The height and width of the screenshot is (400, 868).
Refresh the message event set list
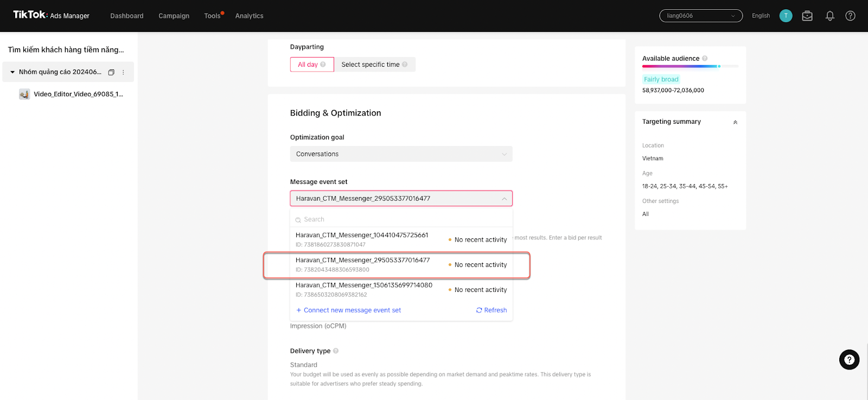click(492, 310)
